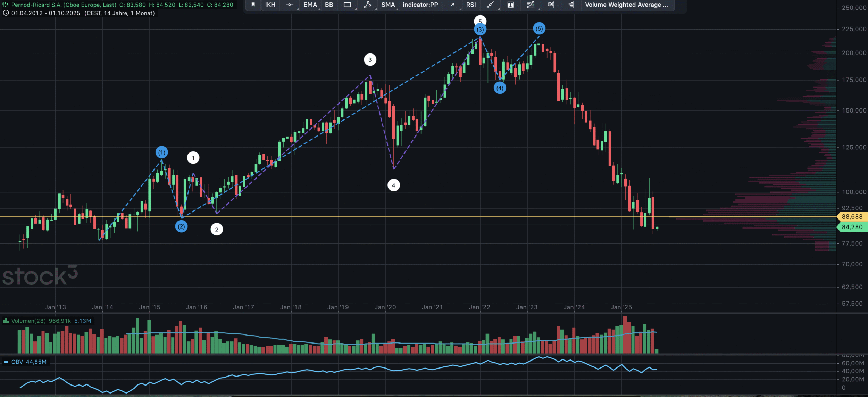Open the indicator:PP toolbar item
This screenshot has width=868, height=397.
click(x=420, y=5)
